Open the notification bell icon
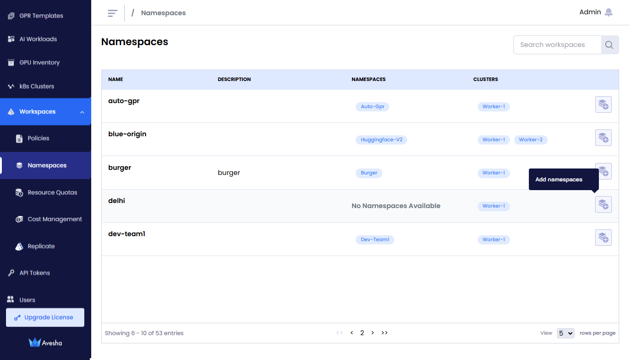Image resolution: width=644 pixels, height=360 pixels. tap(609, 12)
